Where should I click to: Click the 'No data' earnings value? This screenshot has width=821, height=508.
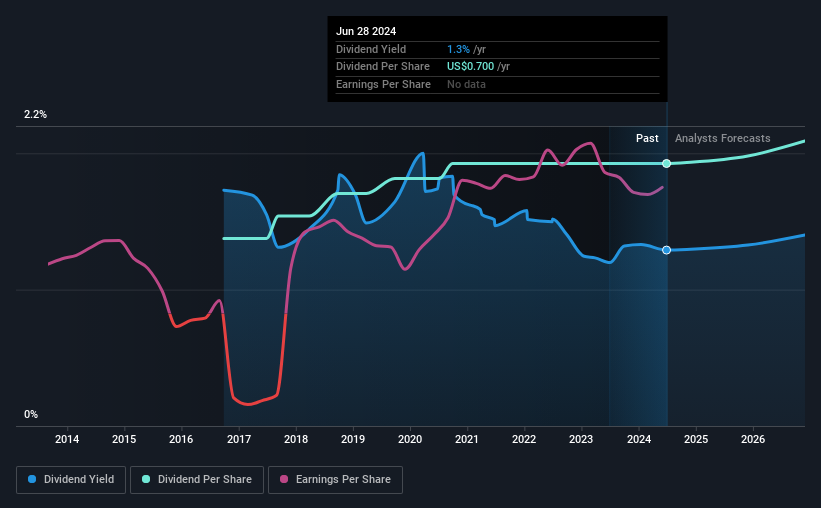point(466,84)
